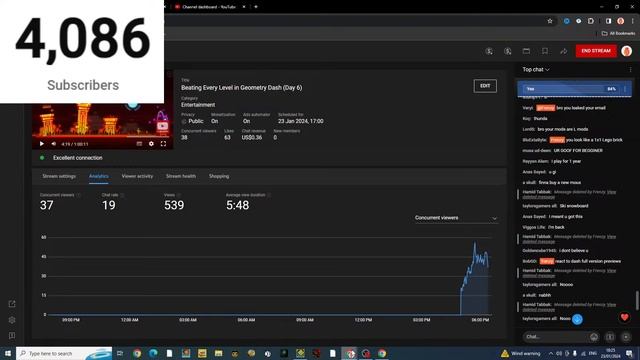The width and height of the screenshot is (640, 360).
Task: Open the Windows notification center
Action: pyautogui.click(x=630, y=353)
